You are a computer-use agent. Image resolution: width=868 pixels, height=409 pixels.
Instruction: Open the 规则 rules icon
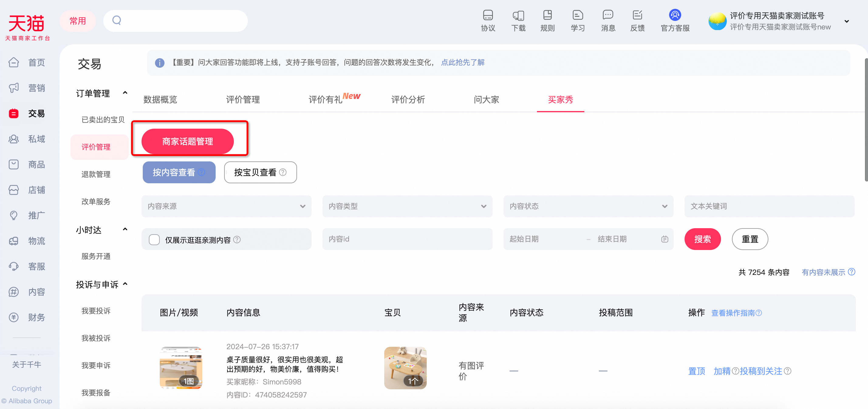tap(547, 21)
